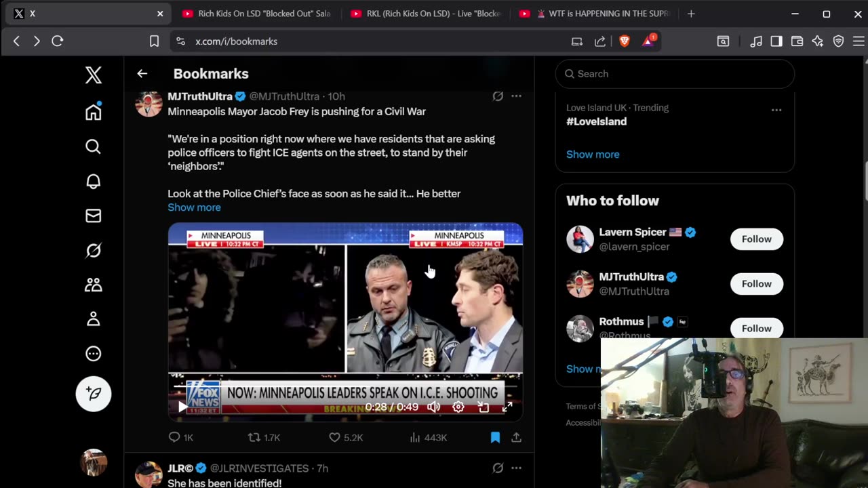Open account avatar at sidebar bottom
The height and width of the screenshot is (488, 868).
point(94,462)
